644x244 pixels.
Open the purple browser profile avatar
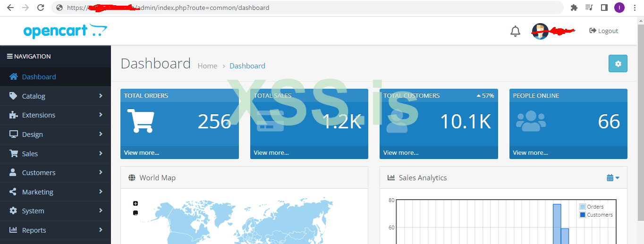[x=619, y=8]
